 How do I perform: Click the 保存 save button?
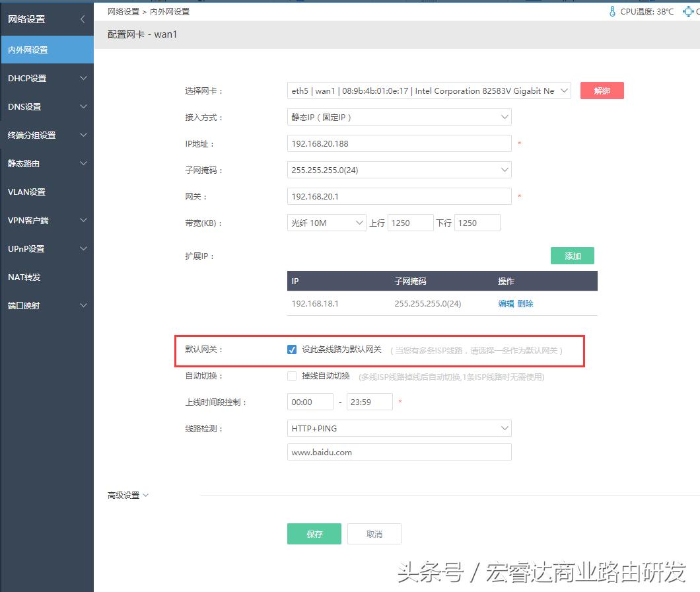314,534
